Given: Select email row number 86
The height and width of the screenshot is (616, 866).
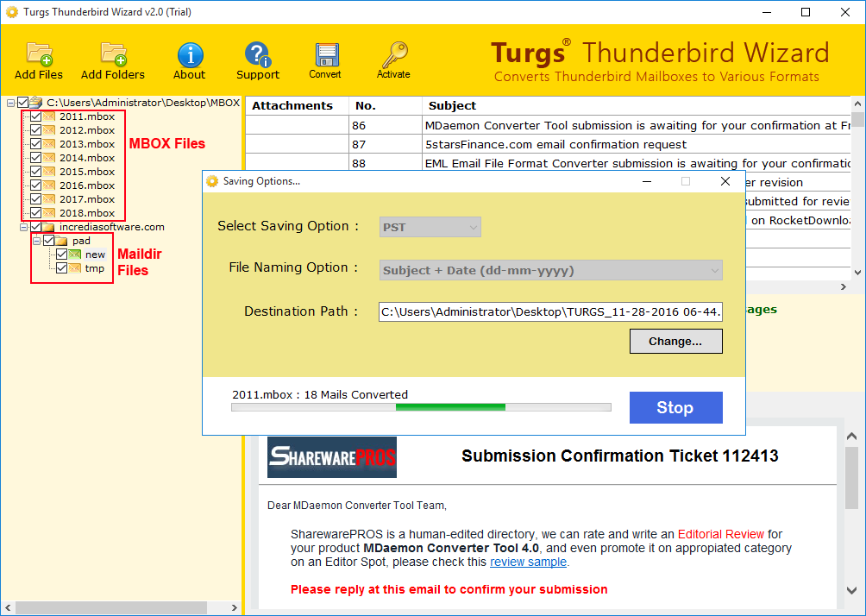Looking at the screenshot, I should coord(548,125).
